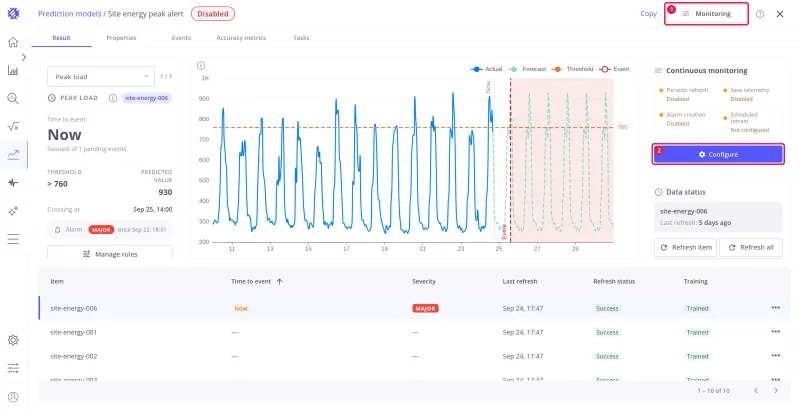Click the info icon above the chart
This screenshot has width=800, height=411.
point(201,66)
